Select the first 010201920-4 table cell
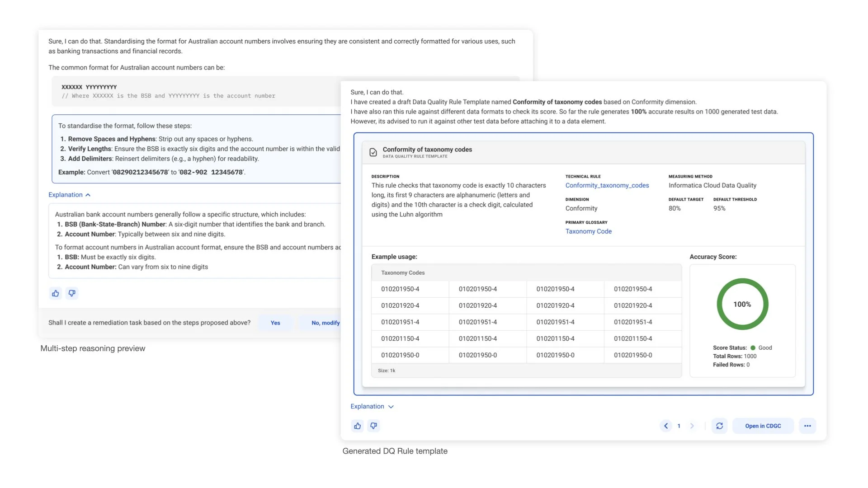This screenshot has height=488, width=868. coord(400,305)
